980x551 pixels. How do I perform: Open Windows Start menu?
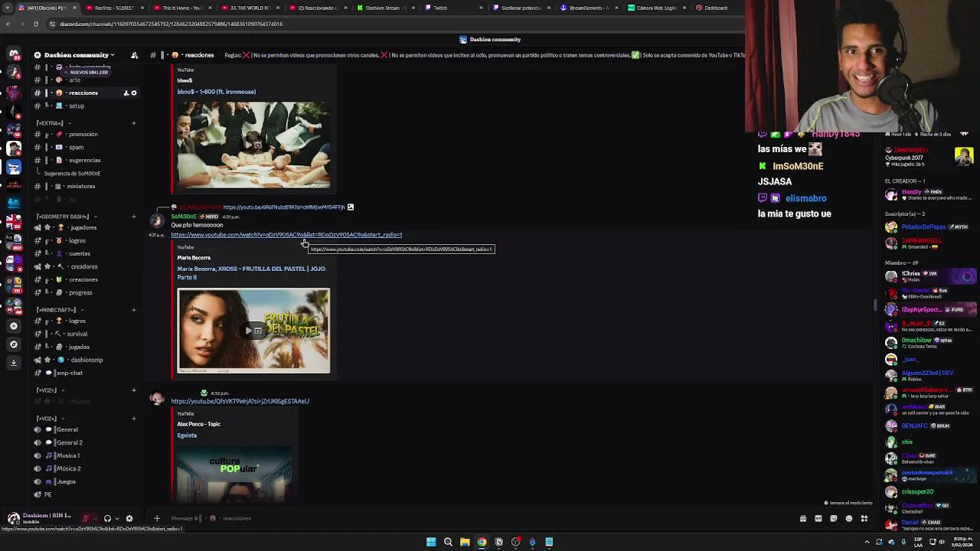pos(431,542)
